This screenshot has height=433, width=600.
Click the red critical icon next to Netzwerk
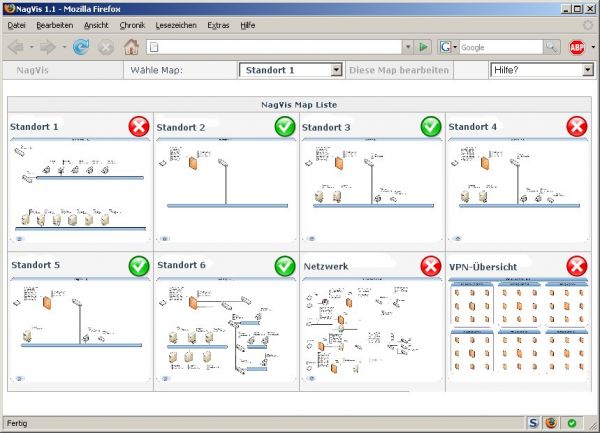pos(430,265)
